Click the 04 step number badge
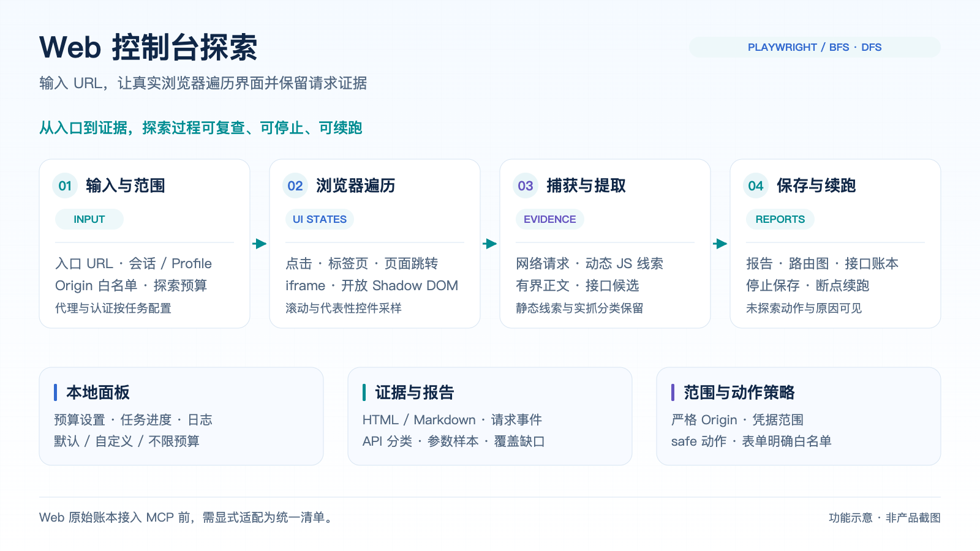The width and height of the screenshot is (980, 551). pos(756,186)
